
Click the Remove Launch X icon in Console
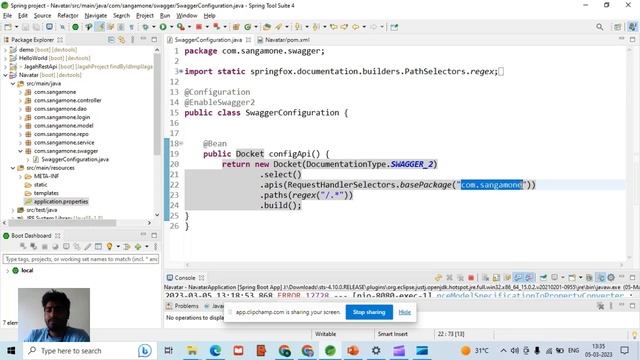click(449, 278)
